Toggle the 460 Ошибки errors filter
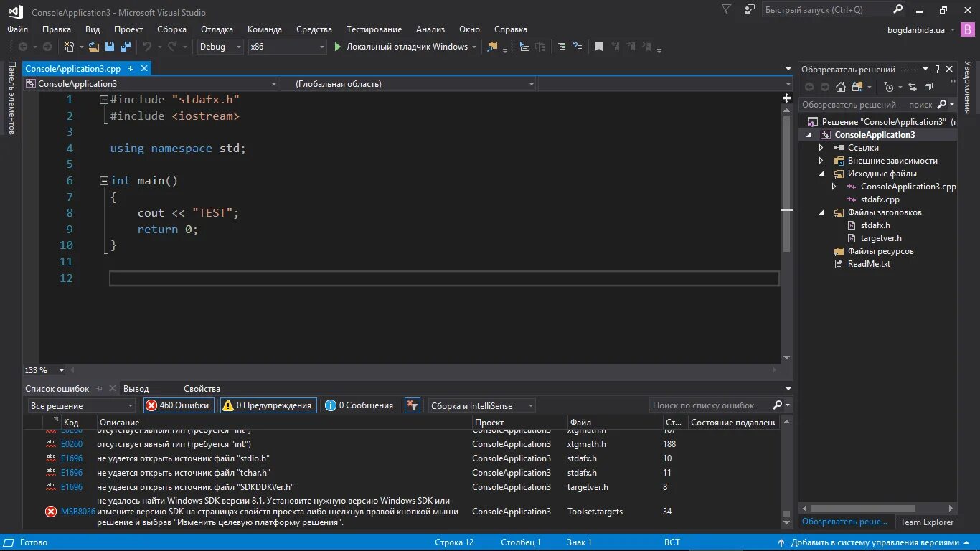The height and width of the screenshot is (551, 980). coord(178,405)
